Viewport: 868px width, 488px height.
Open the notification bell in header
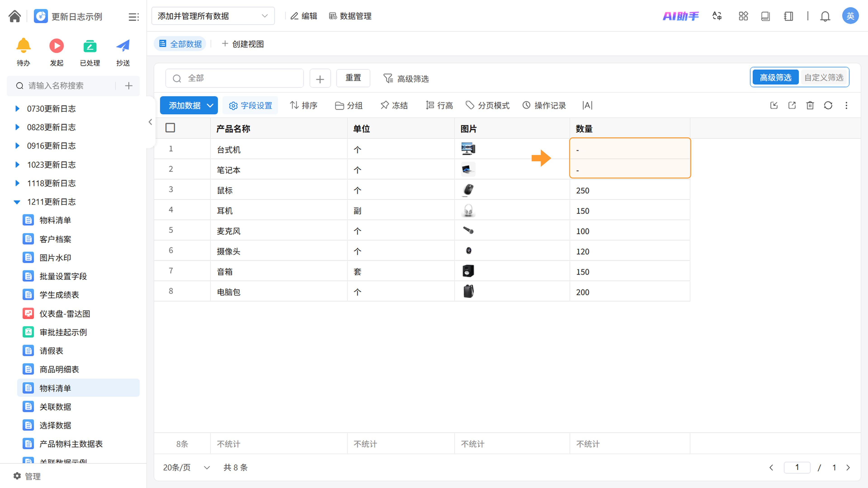click(825, 16)
